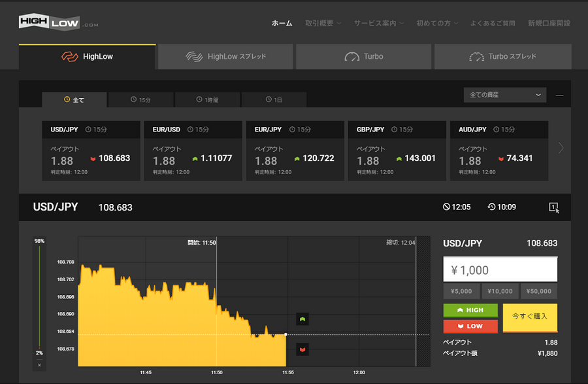588x384 pixels.
Task: Click the 締切: 12:04 deadline marker
Action: tap(400, 243)
